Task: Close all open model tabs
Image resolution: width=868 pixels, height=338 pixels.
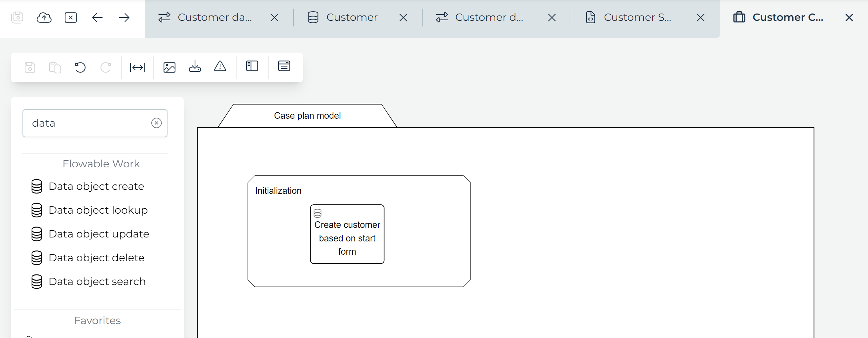Action: tap(71, 17)
